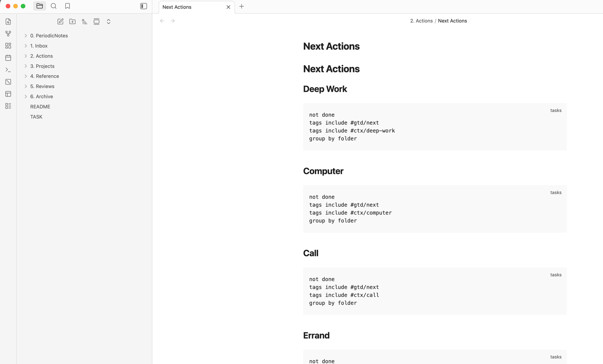Create a new note icon
Screen dimensions: 603x364
click(x=60, y=21)
